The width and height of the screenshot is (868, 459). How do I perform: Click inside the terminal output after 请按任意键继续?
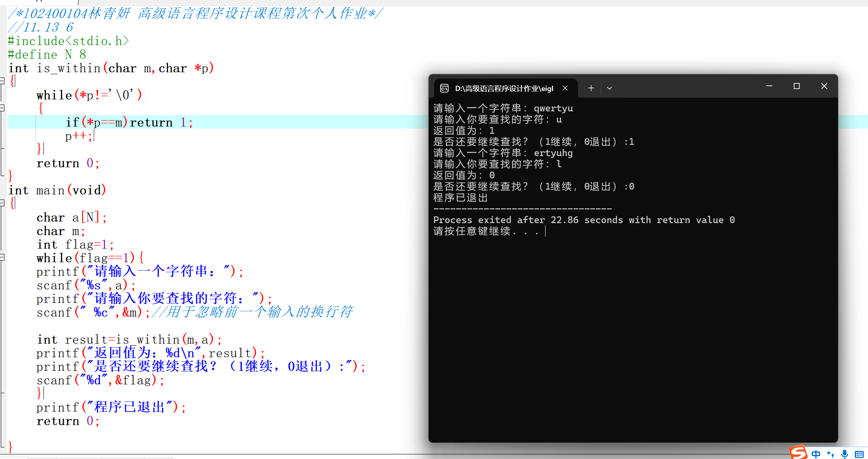pyautogui.click(x=559, y=231)
